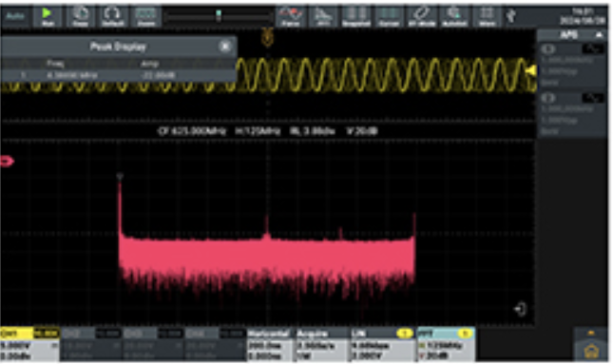Click the green Run play button
Screen dimensions: 613x364
(x=48, y=16)
